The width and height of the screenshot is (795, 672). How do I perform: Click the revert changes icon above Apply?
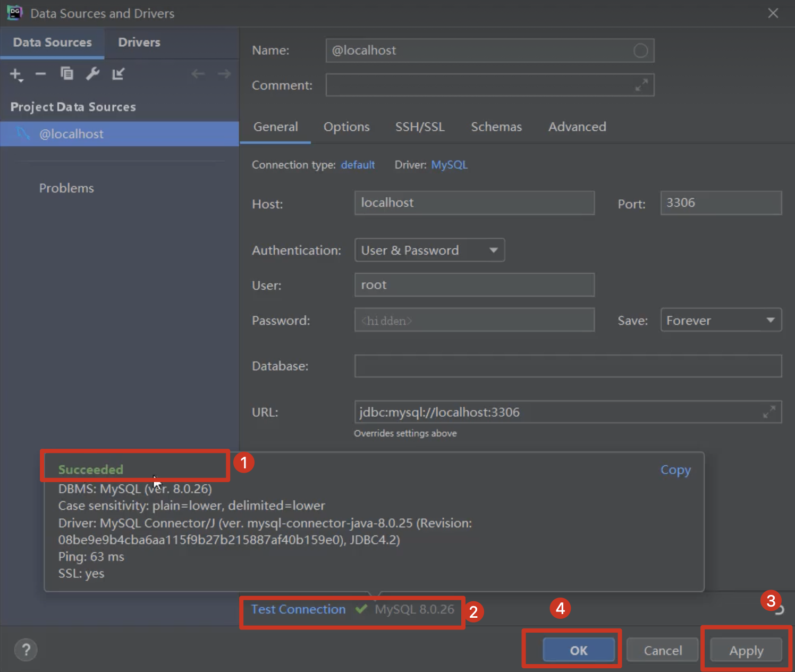click(x=780, y=610)
